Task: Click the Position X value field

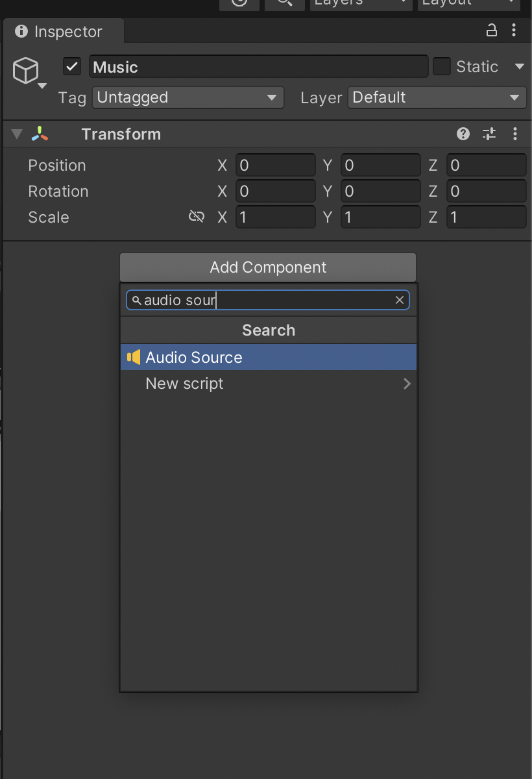Action: coord(275,166)
